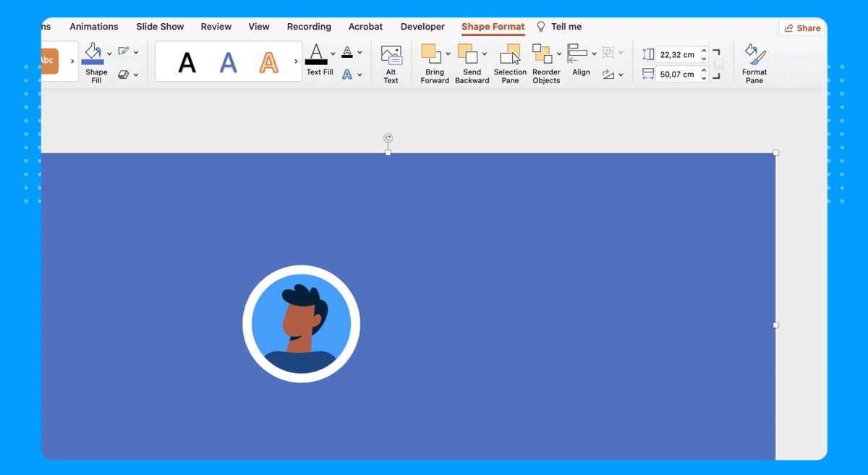Open the Rotate dropdown arrow
The width and height of the screenshot is (868, 475).
621,74
